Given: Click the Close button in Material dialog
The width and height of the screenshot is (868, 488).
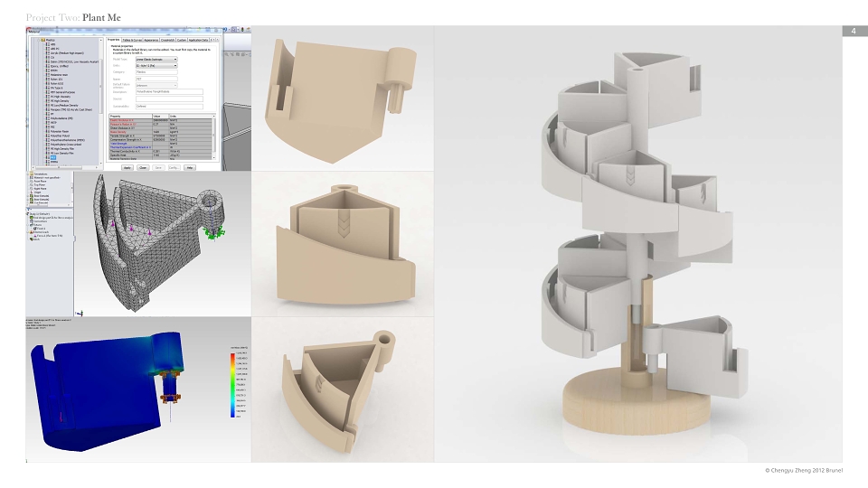Looking at the screenshot, I should pyautogui.click(x=143, y=167).
